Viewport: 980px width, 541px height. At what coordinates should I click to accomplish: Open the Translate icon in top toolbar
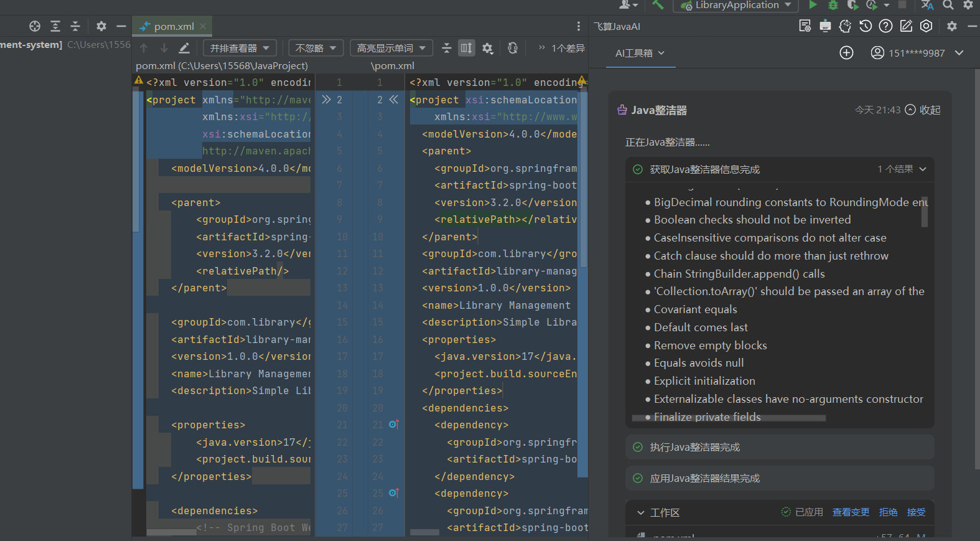(927, 5)
